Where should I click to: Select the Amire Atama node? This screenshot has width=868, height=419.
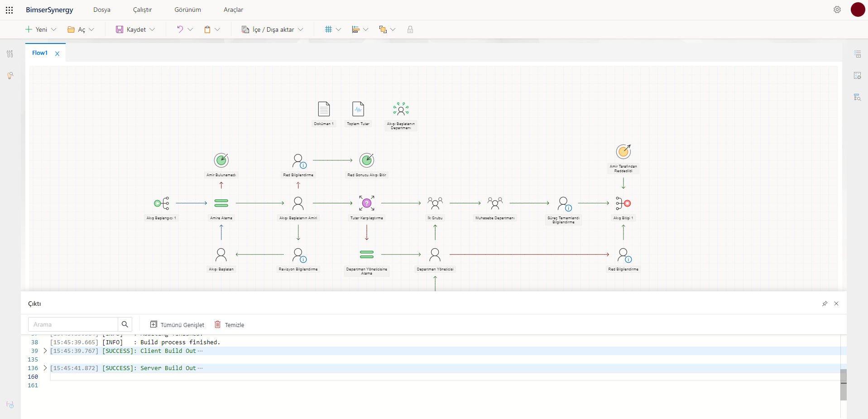tap(221, 203)
